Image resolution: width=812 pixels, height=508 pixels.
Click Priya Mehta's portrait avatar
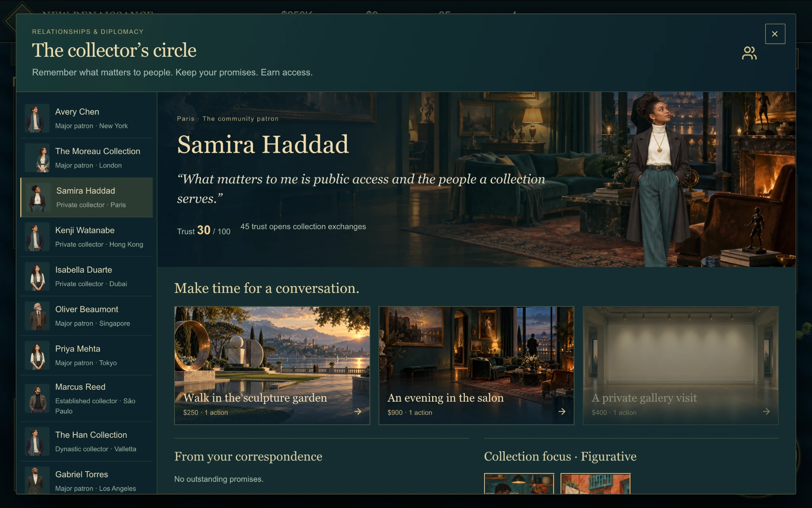click(37, 355)
